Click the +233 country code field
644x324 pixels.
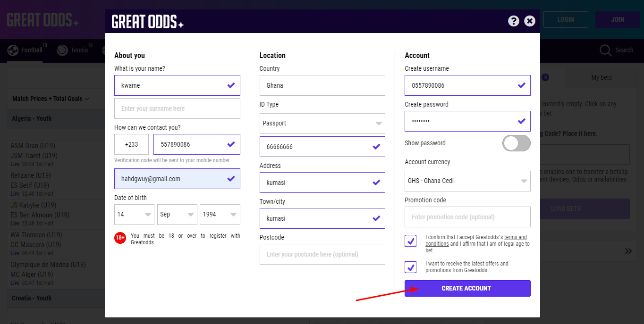coord(131,144)
